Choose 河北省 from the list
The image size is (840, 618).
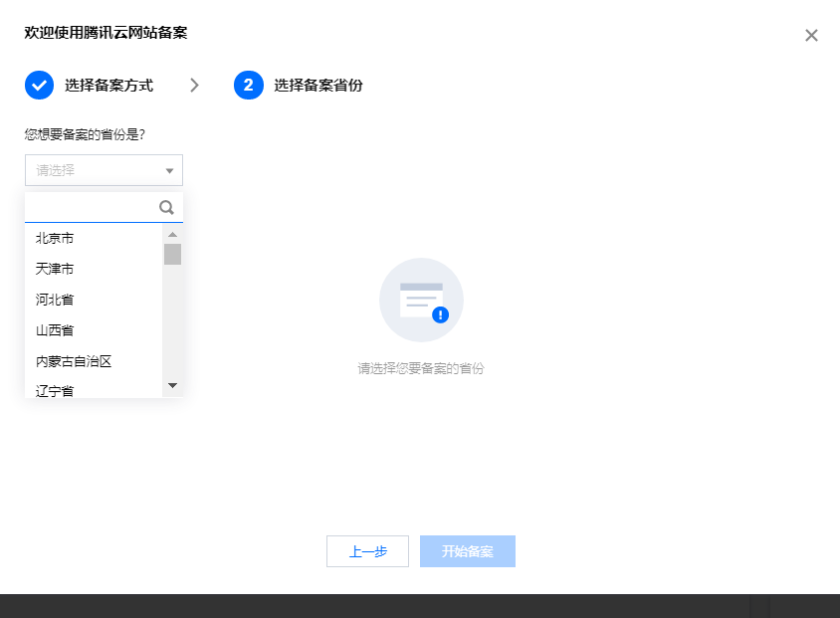pos(94,300)
